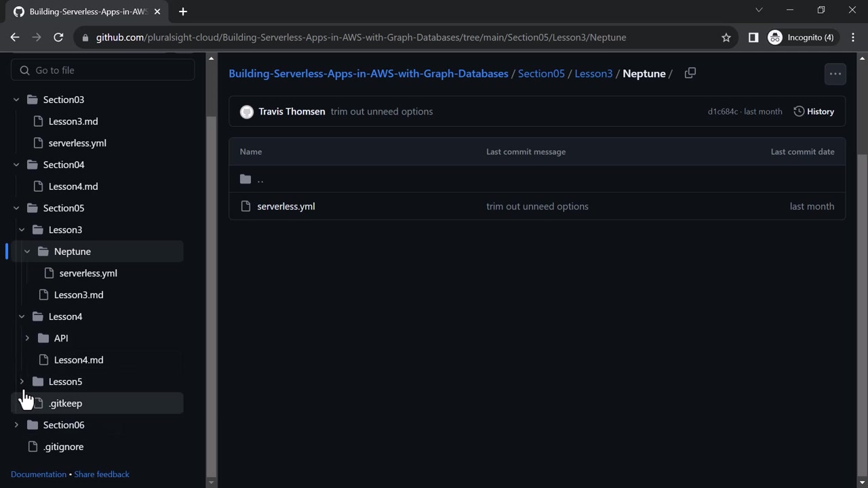Screen dimensions: 868x488
Task: Go to Lesson3 via the breadcrumb
Action: pyautogui.click(x=593, y=73)
